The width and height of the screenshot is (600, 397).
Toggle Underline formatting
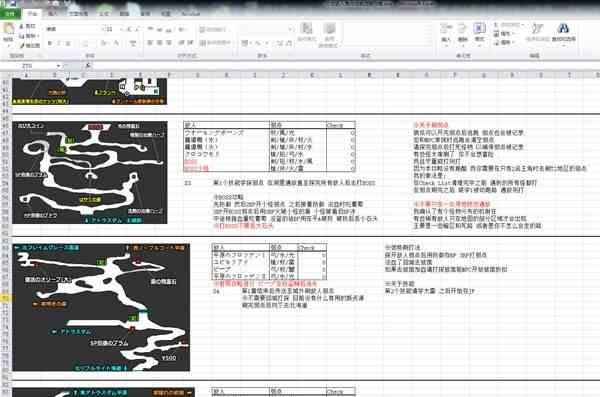pos(68,43)
